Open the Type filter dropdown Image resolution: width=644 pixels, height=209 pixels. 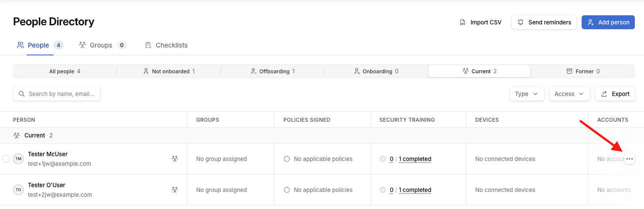(527, 94)
